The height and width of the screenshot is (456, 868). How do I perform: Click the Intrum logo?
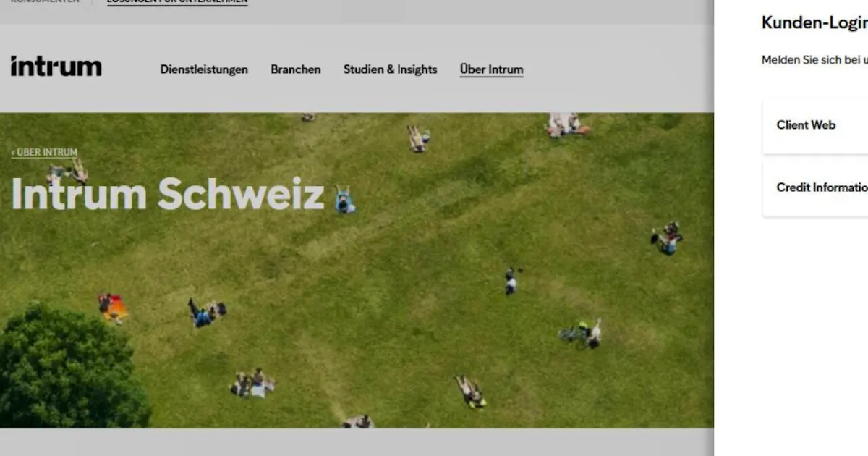click(56, 67)
